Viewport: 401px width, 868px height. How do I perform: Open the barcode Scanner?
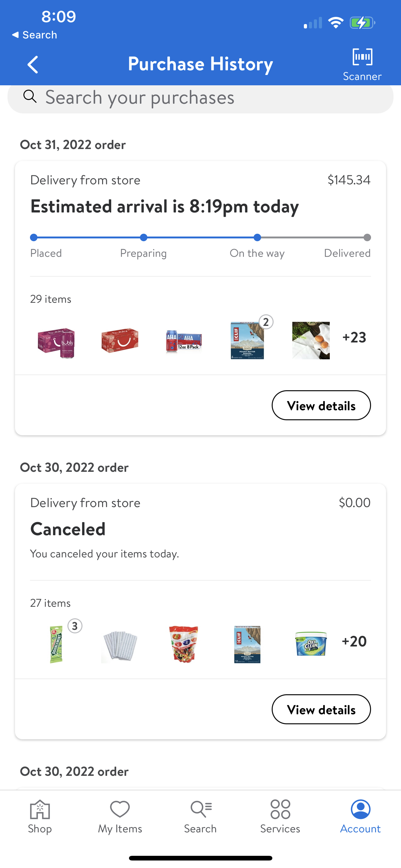362,64
